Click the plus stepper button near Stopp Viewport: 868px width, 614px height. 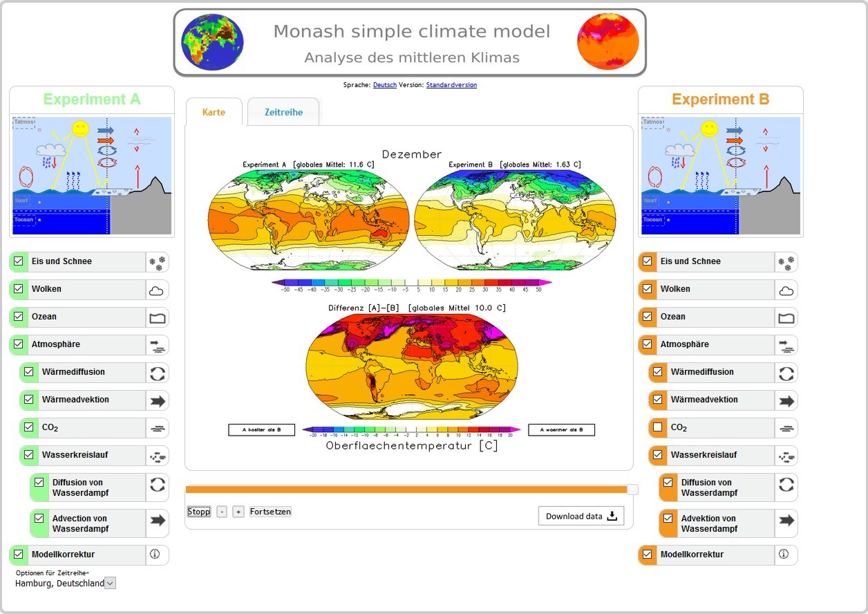(238, 512)
